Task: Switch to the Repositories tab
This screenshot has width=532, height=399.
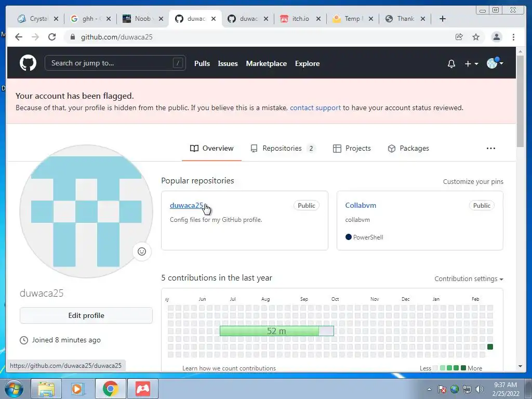Action: (x=283, y=148)
